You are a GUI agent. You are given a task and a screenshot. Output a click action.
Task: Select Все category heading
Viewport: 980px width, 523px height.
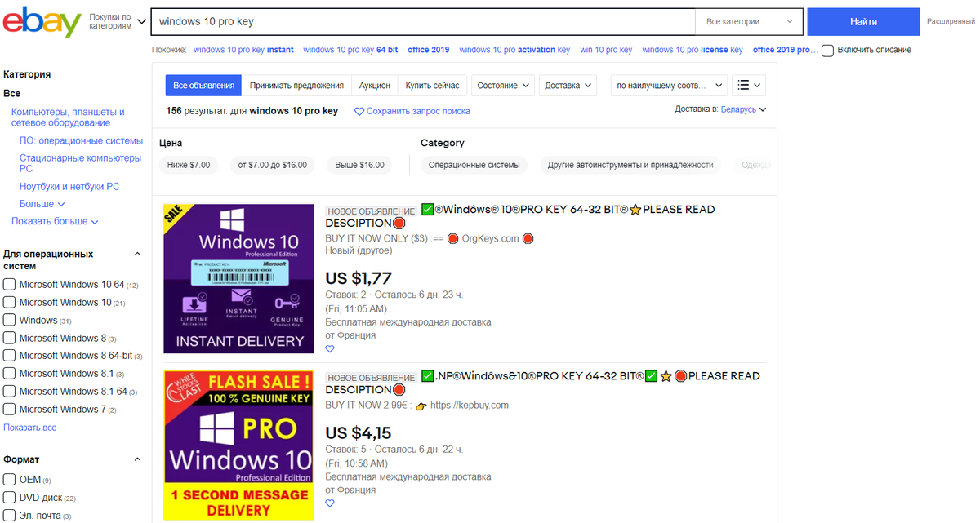11,94
